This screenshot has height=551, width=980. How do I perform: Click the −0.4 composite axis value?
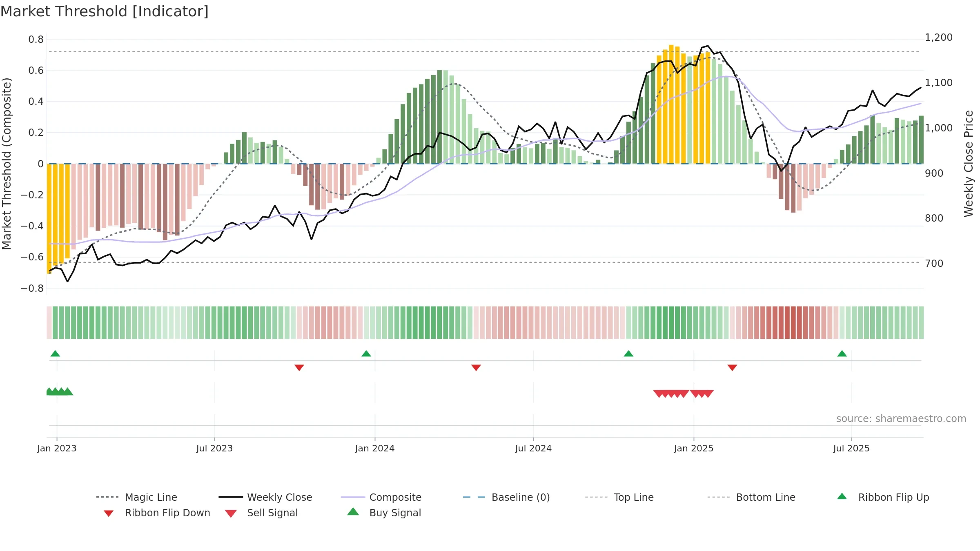coord(32,226)
